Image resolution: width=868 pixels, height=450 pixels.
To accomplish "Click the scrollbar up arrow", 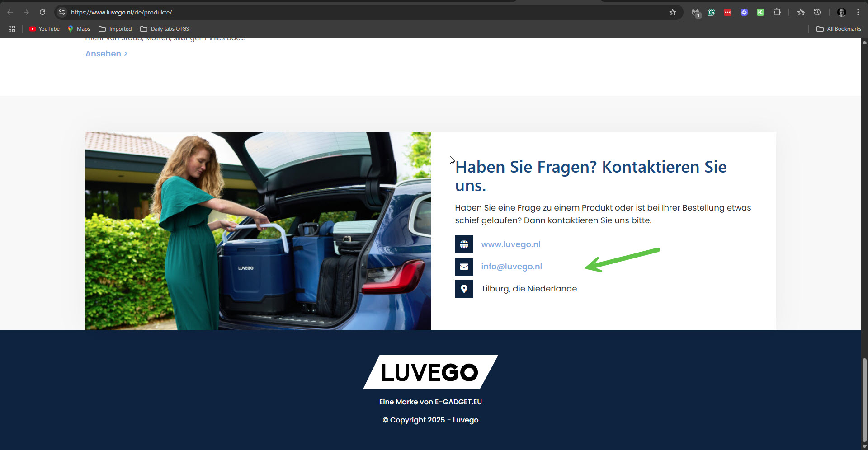I will [864, 42].
